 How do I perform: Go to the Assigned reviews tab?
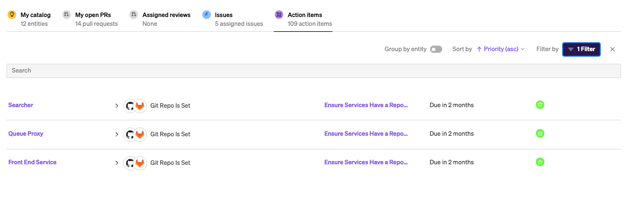tap(160, 19)
